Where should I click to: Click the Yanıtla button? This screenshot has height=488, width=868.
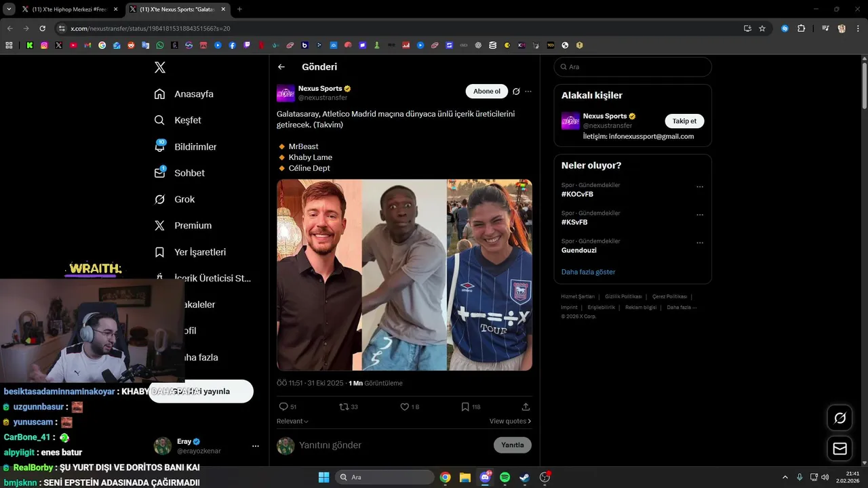tap(513, 445)
